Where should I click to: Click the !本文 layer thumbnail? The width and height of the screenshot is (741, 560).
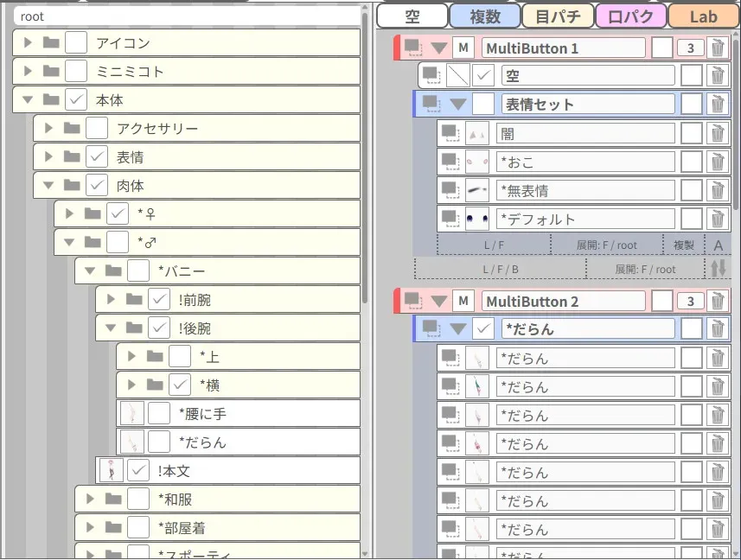click(112, 471)
